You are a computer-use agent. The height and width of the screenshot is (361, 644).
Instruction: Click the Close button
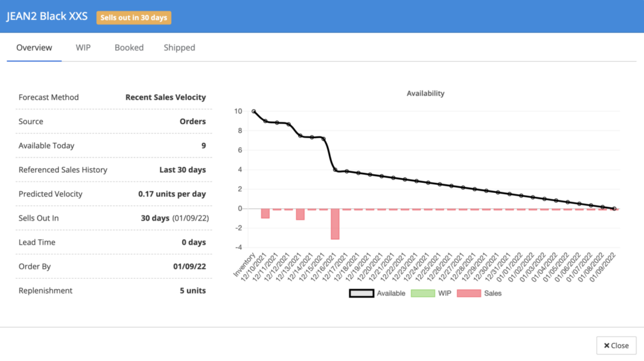[616, 345]
